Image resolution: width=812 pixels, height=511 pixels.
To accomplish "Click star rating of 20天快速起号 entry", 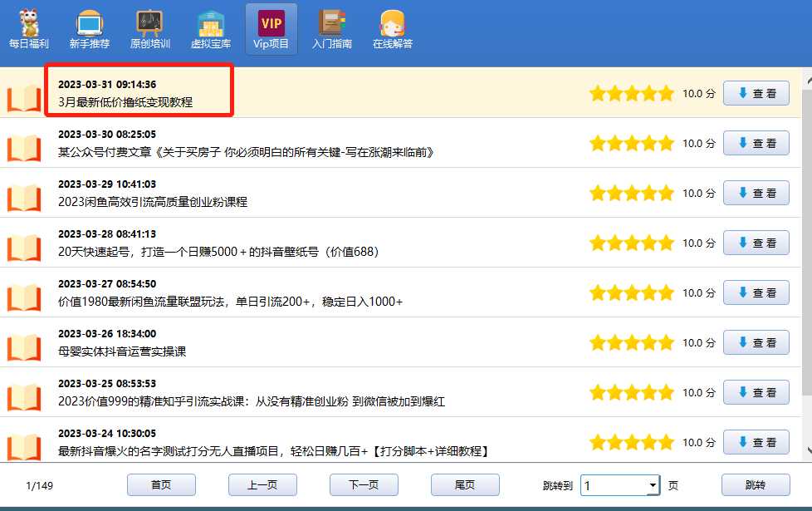I will pos(632,243).
